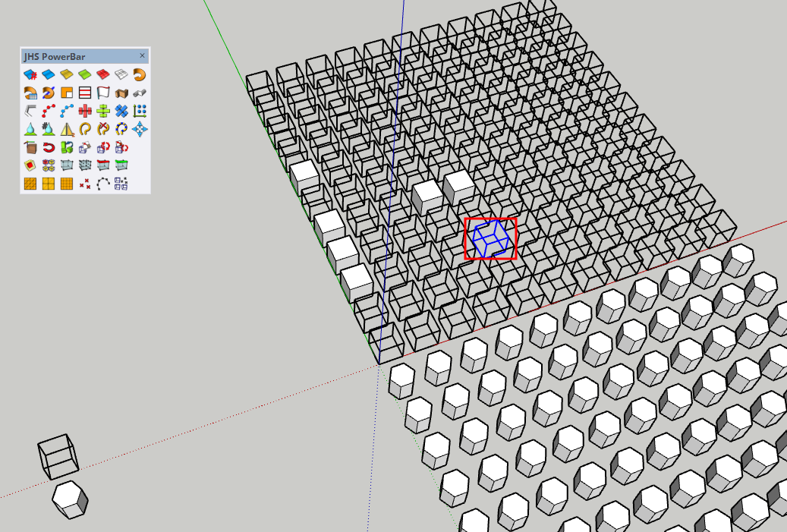Select the white flag icon
This screenshot has height=532, width=787.
pos(103,93)
